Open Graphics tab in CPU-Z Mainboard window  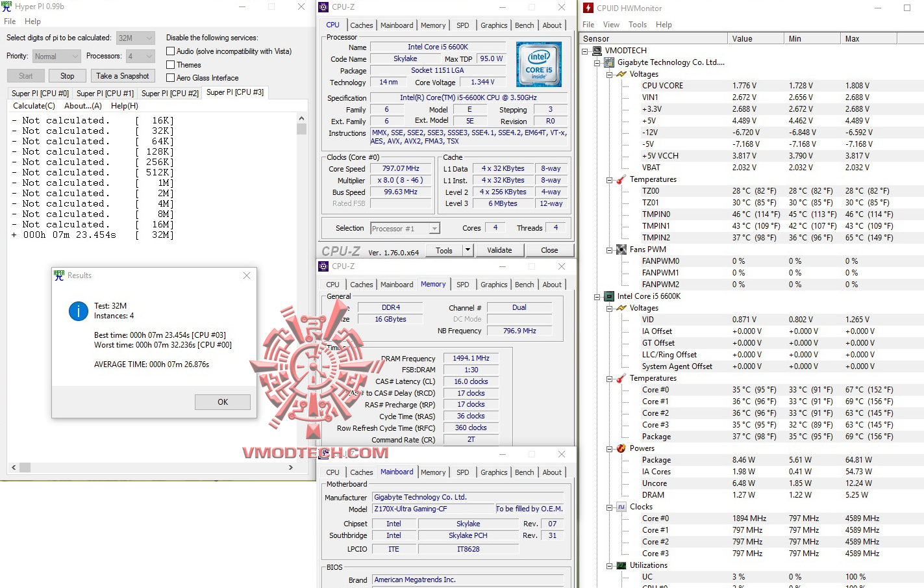[494, 472]
